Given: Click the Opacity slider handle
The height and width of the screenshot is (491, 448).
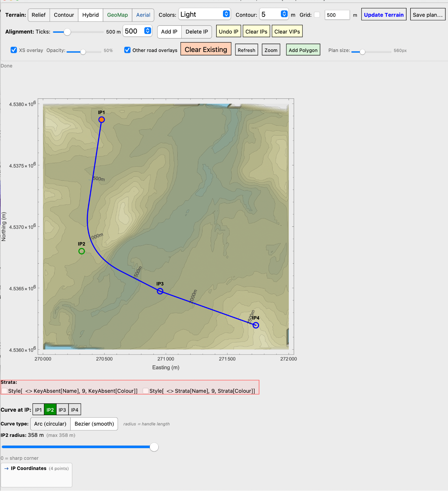Looking at the screenshot, I should (x=83, y=52).
